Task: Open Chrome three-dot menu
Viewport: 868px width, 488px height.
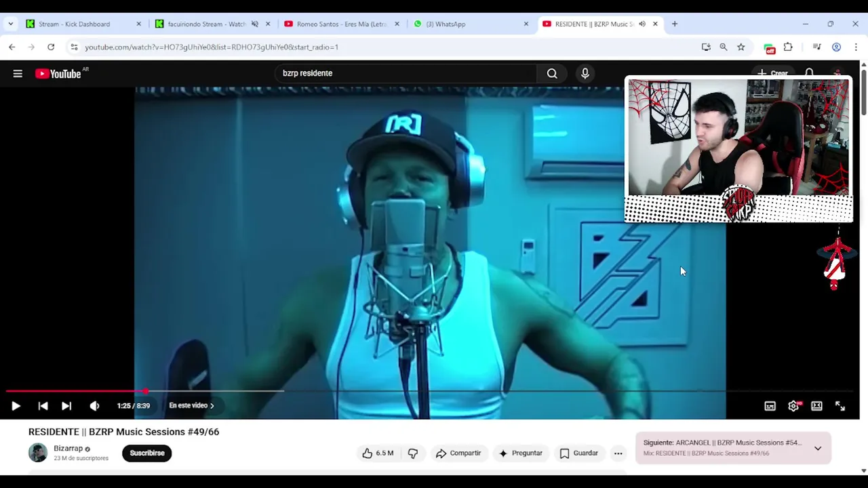Action: (856, 47)
